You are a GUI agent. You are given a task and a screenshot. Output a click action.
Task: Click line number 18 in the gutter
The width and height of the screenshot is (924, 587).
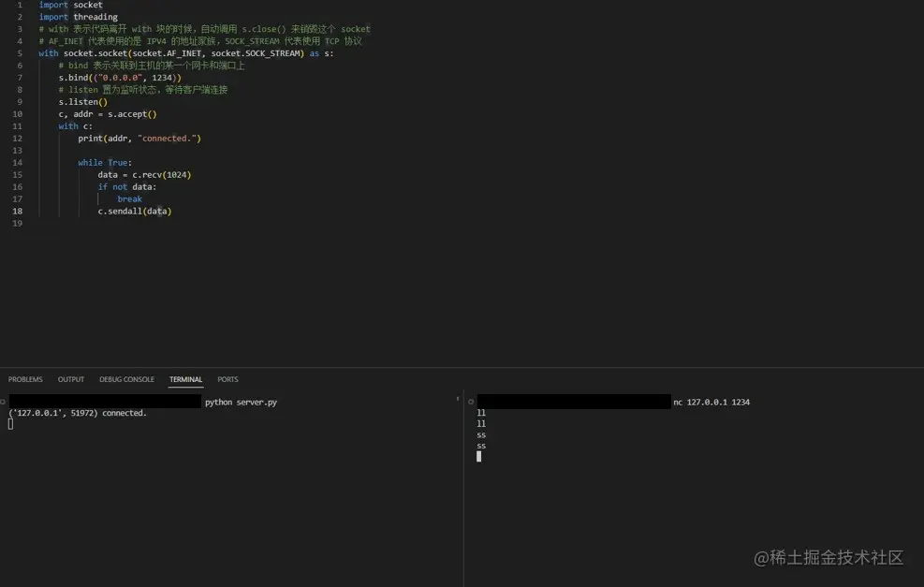click(17, 211)
